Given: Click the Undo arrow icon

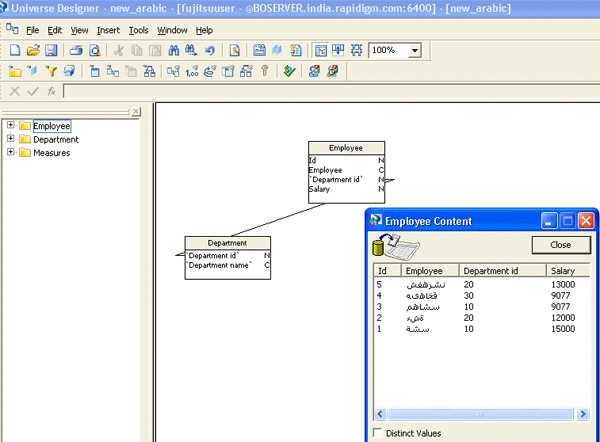Looking at the screenshot, I should (x=208, y=50).
